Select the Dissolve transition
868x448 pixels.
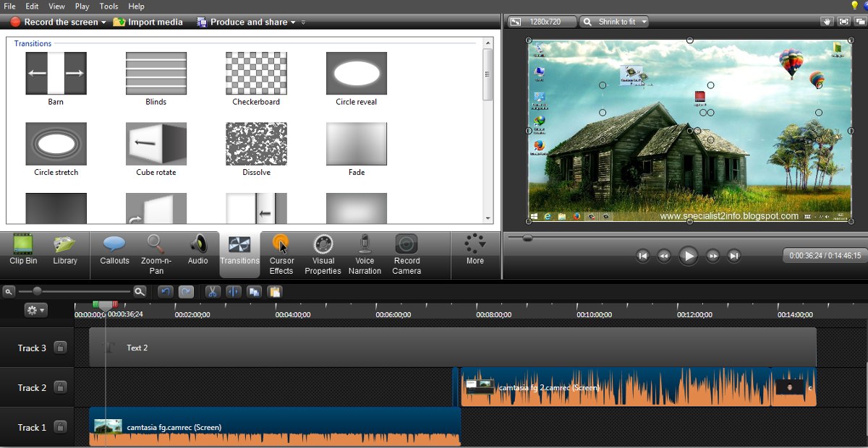(x=256, y=150)
